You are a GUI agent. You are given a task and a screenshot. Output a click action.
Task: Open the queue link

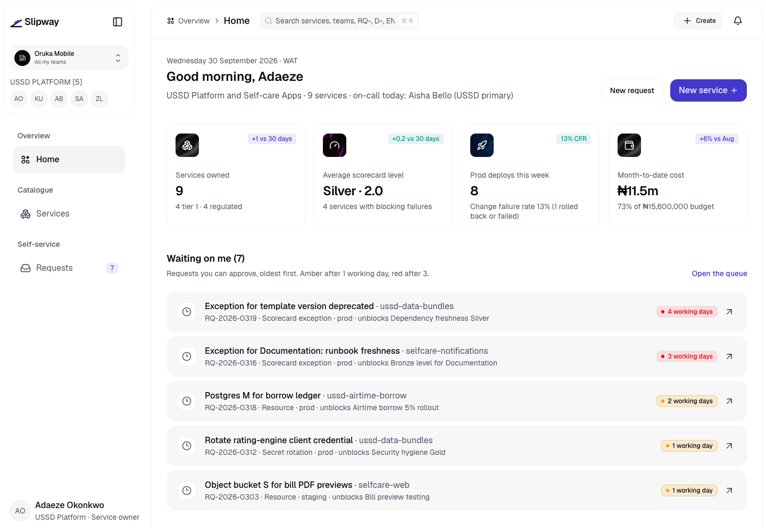coord(719,273)
